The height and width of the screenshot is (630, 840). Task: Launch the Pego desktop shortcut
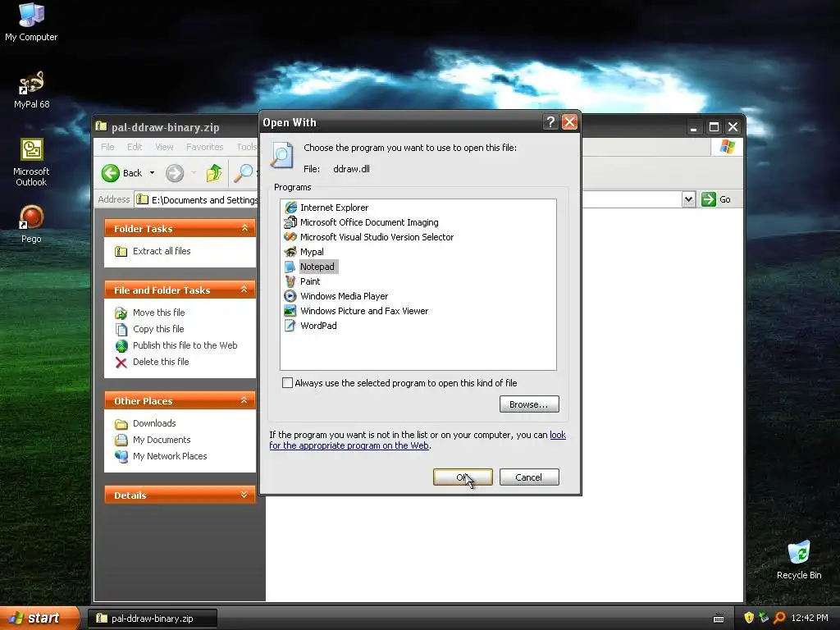tap(31, 223)
